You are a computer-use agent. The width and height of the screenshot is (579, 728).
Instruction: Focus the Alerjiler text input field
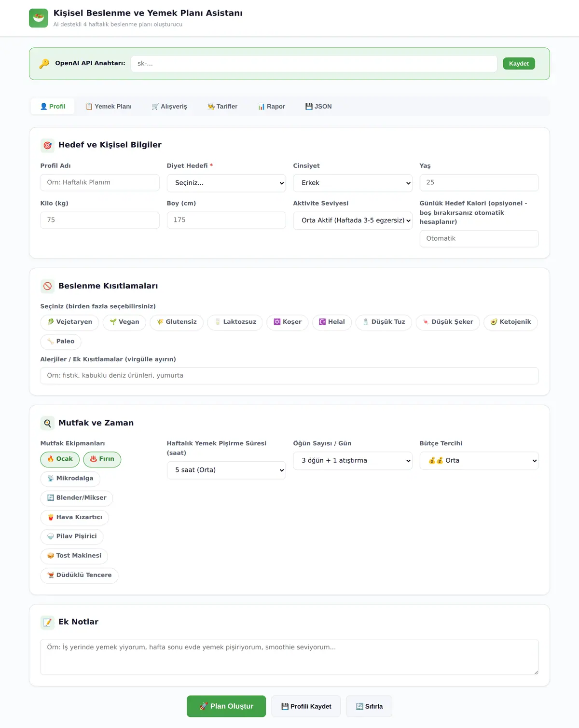click(x=289, y=376)
